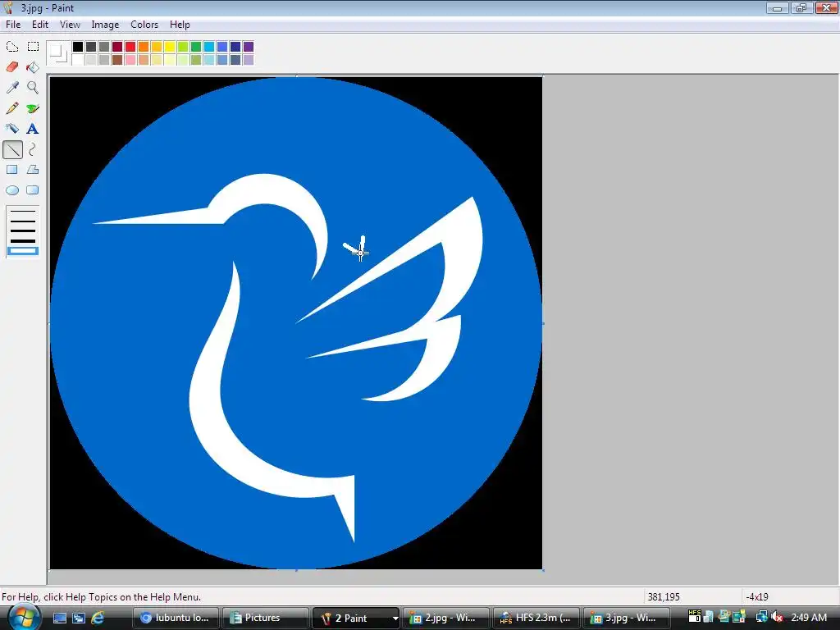The image size is (840, 630).
Task: Pick the bright yellow color swatch
Action: 170,47
